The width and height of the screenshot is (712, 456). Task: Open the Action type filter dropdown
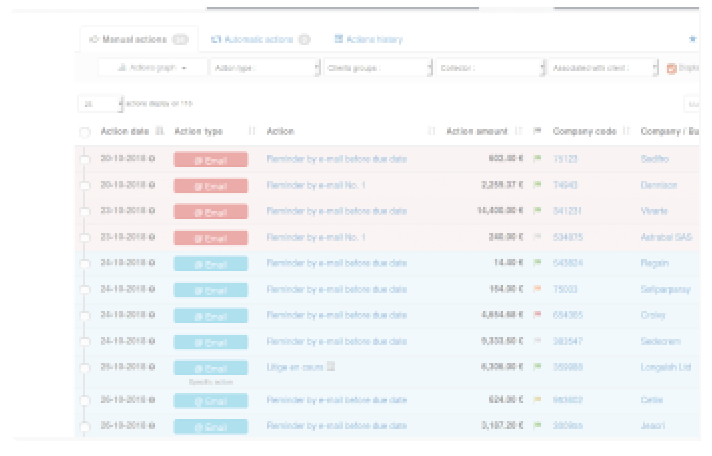(265, 68)
